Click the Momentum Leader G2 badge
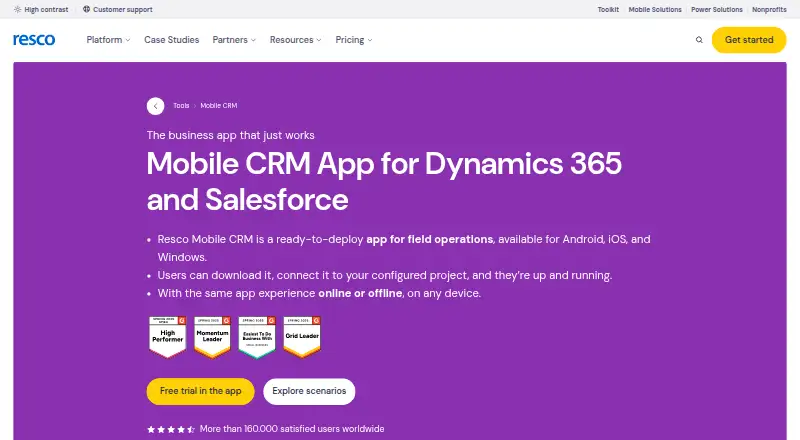The image size is (800, 440). click(212, 337)
